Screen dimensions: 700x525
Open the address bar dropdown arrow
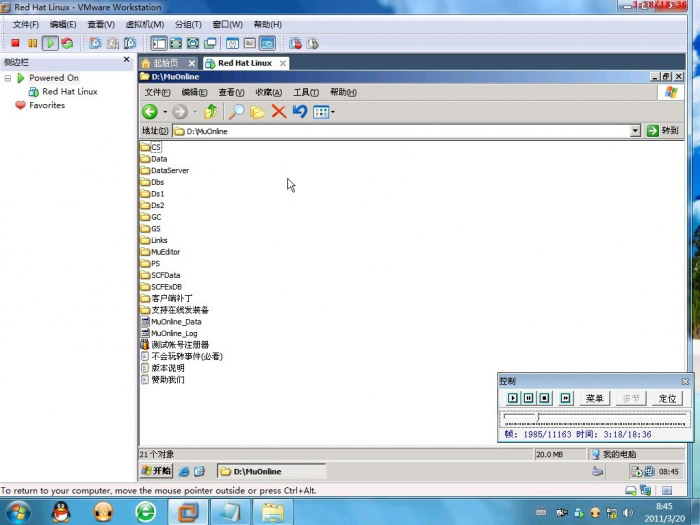click(635, 131)
